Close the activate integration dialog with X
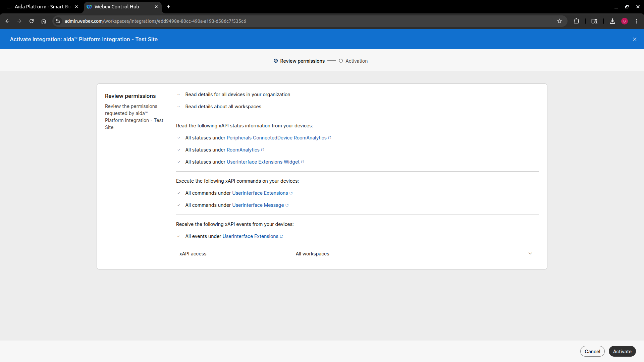The image size is (644, 362). tap(634, 39)
